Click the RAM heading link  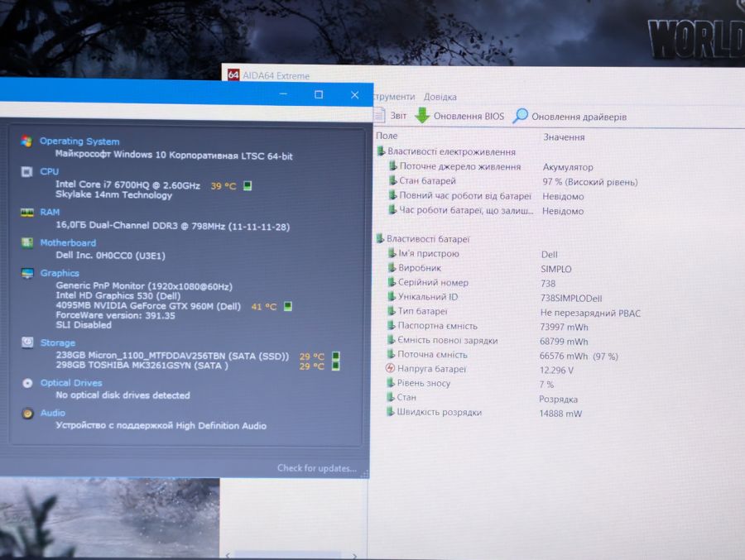pyautogui.click(x=50, y=212)
